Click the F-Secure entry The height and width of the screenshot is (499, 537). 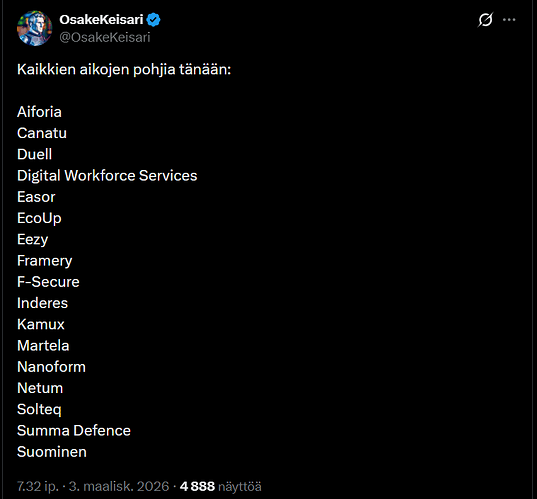48,282
